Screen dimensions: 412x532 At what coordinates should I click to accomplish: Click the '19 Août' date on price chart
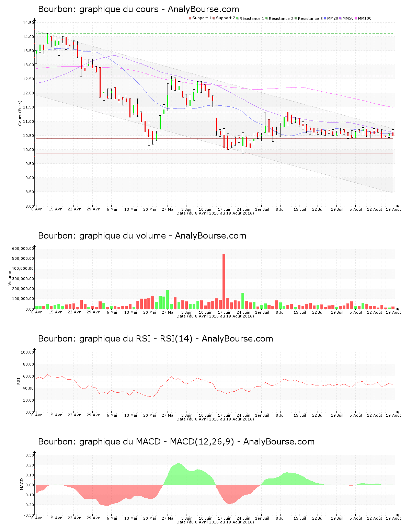pos(394,209)
